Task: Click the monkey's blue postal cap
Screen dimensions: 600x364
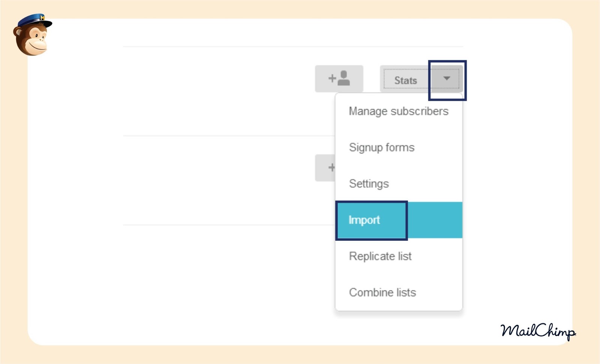Action: click(34, 20)
